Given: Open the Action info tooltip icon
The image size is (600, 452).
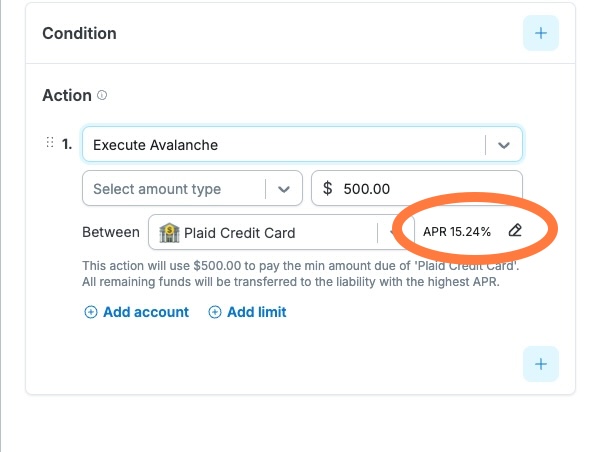Looking at the screenshot, I should [102, 95].
